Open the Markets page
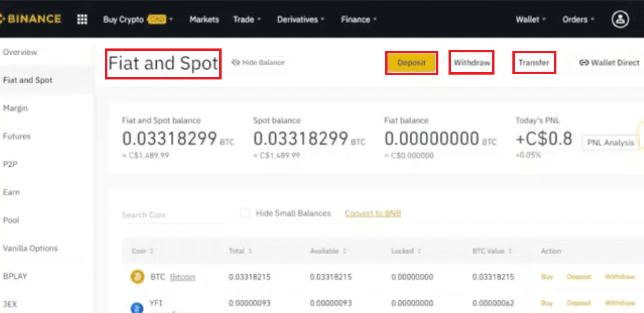Screen dimensions: 644x313 204,19
